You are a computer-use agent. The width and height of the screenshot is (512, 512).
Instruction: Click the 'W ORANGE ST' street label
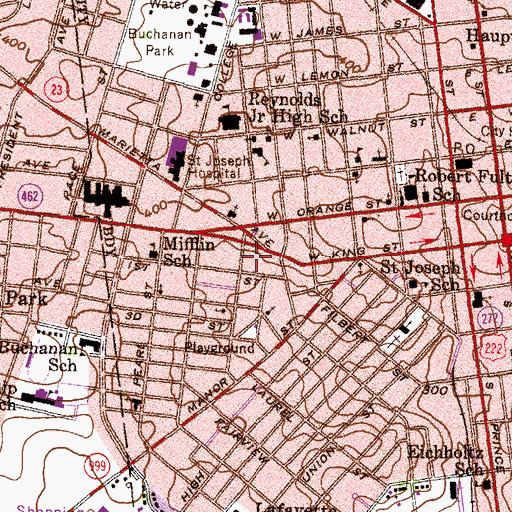click(x=324, y=209)
